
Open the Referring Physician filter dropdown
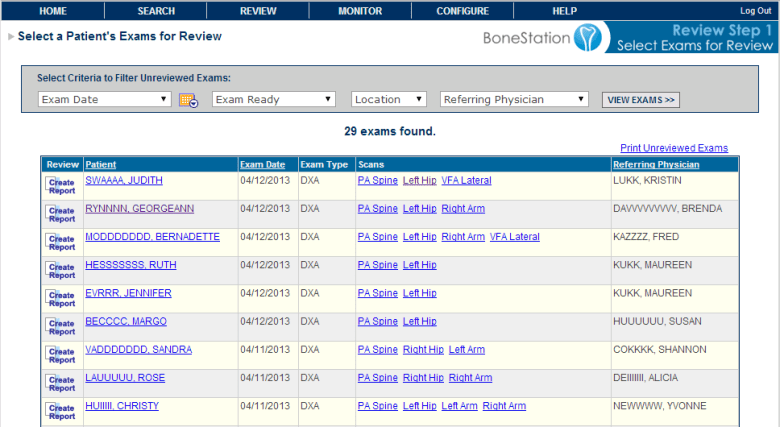(x=514, y=100)
